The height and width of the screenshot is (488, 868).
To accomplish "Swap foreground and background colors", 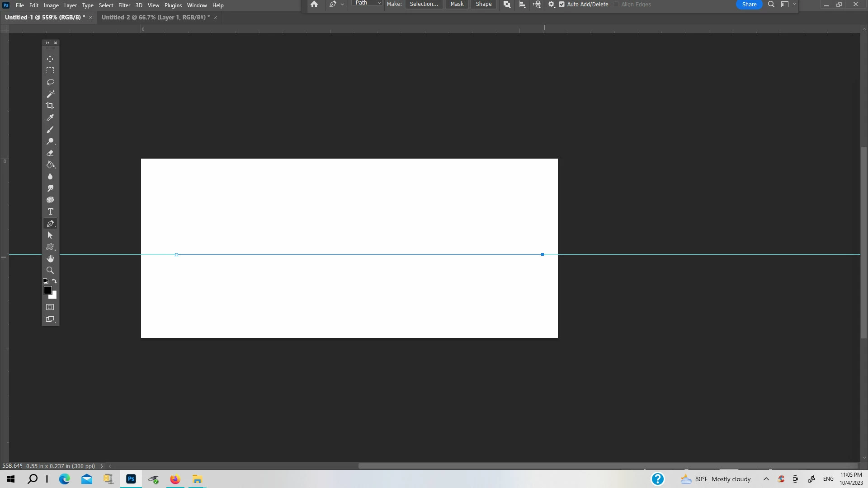I will pyautogui.click(x=55, y=281).
